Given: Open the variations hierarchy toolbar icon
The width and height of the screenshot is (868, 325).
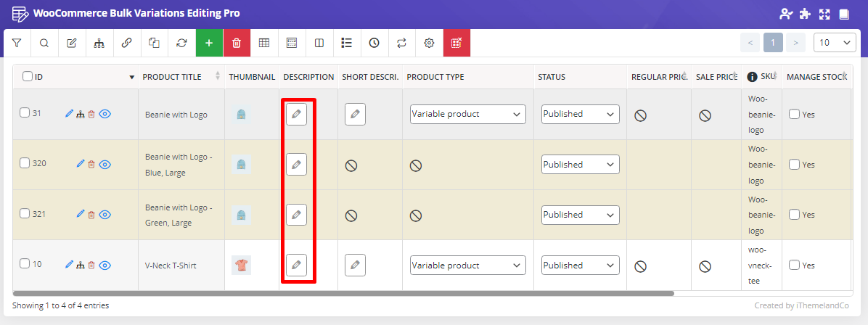Looking at the screenshot, I should point(99,43).
